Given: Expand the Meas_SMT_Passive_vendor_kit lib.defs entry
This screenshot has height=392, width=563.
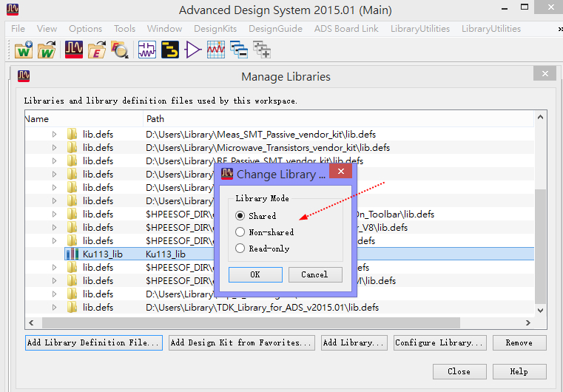Looking at the screenshot, I should tap(54, 135).
